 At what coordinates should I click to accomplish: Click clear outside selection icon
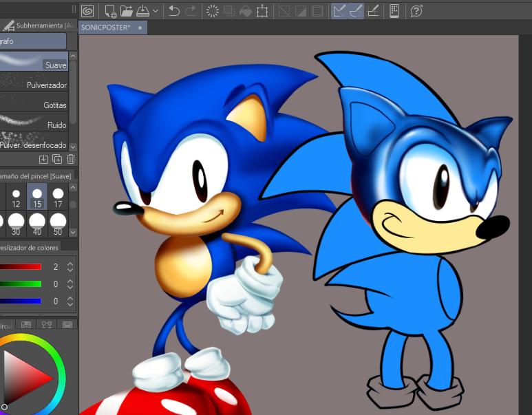229,11
